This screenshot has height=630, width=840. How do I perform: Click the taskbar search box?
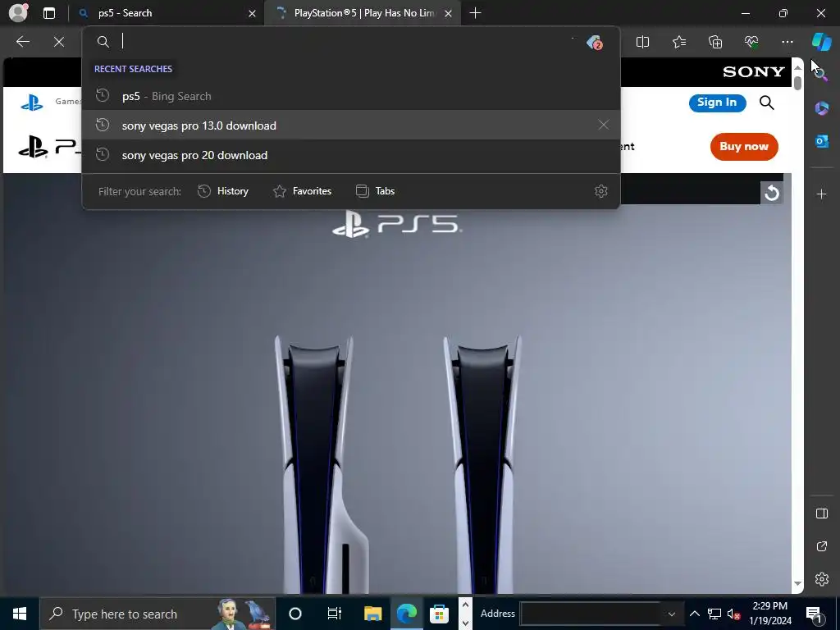point(157,614)
